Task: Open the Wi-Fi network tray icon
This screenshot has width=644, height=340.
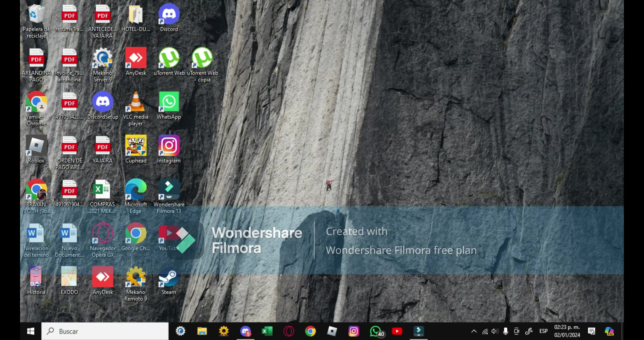Action: pos(485,331)
